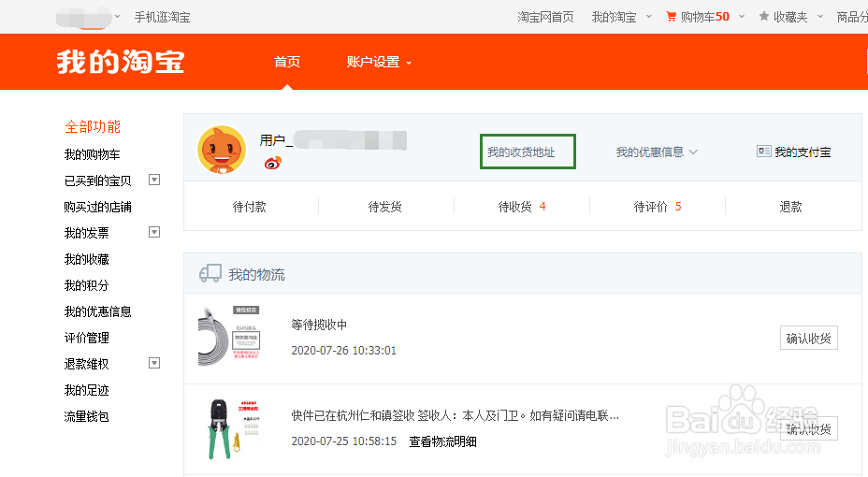Click the logistics truck icon
This screenshot has height=477, width=868.
(210, 273)
